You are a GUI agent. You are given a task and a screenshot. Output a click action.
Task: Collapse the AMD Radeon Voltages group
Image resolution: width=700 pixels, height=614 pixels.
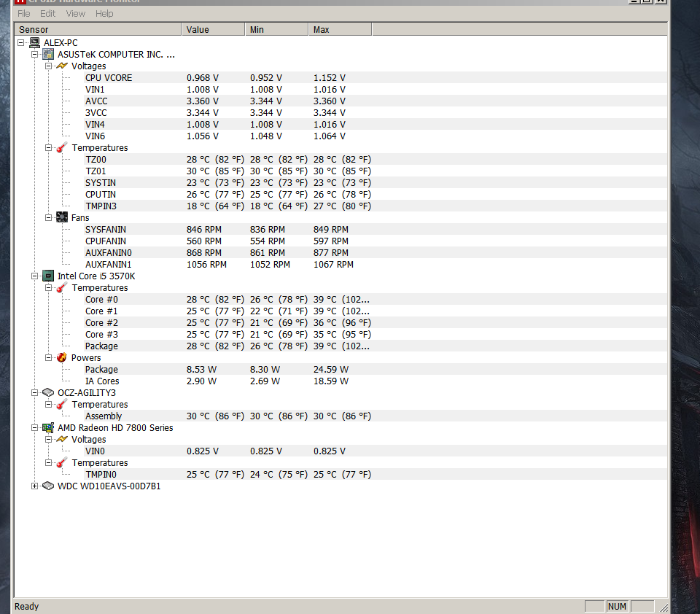coord(49,440)
